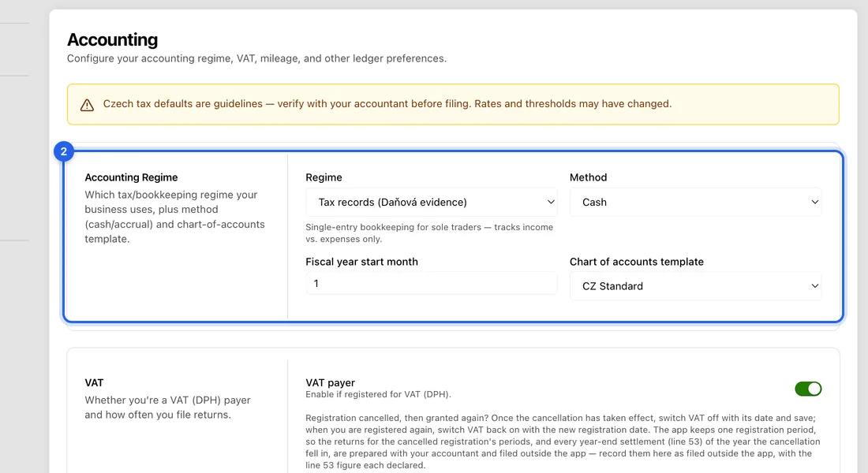Click the Accounting Regime section title

point(131,177)
